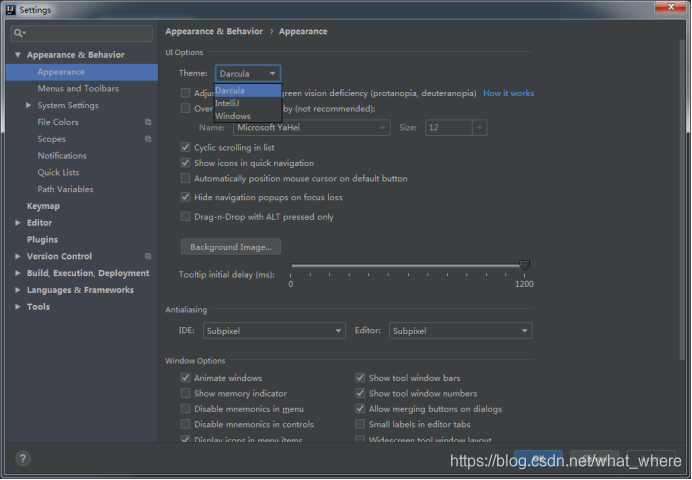Click the Appearance & Behavior breadcrumb
The height and width of the screenshot is (480, 692).
pos(214,31)
